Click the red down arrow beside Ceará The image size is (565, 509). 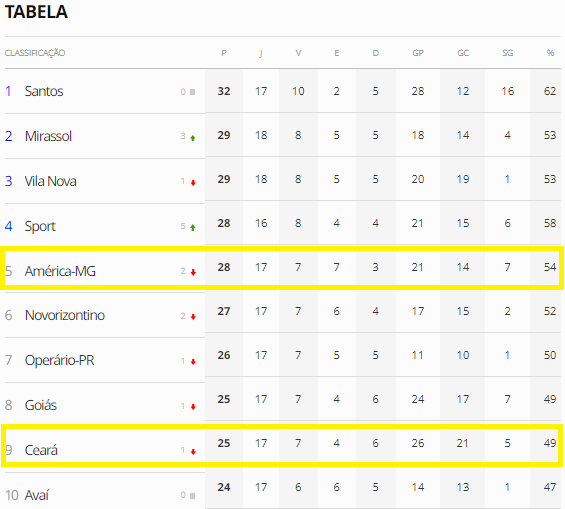(x=193, y=452)
